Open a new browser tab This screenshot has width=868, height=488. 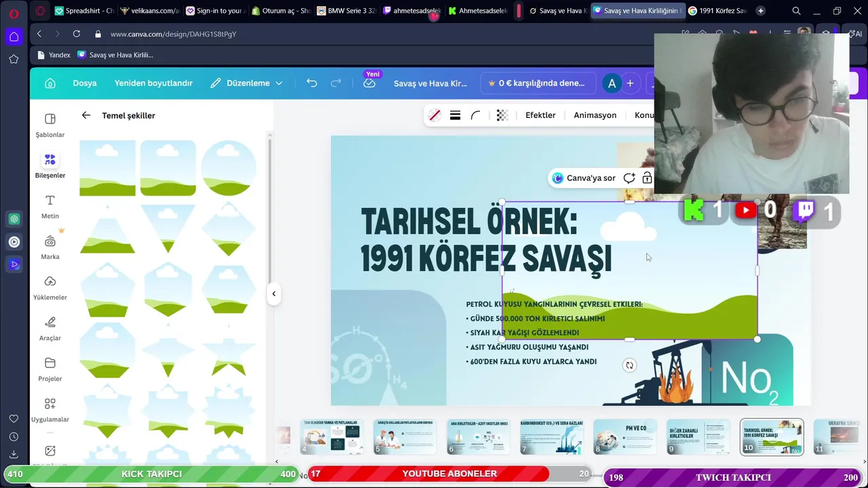point(760,11)
